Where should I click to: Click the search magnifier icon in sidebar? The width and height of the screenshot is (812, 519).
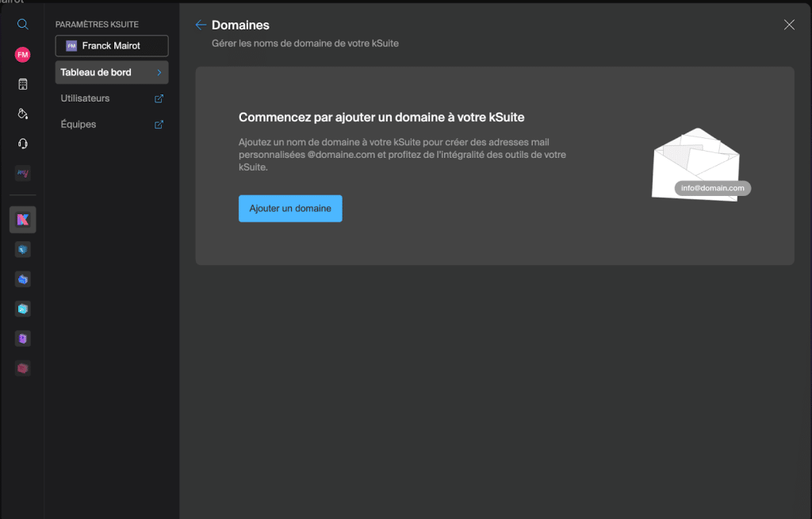(x=22, y=25)
